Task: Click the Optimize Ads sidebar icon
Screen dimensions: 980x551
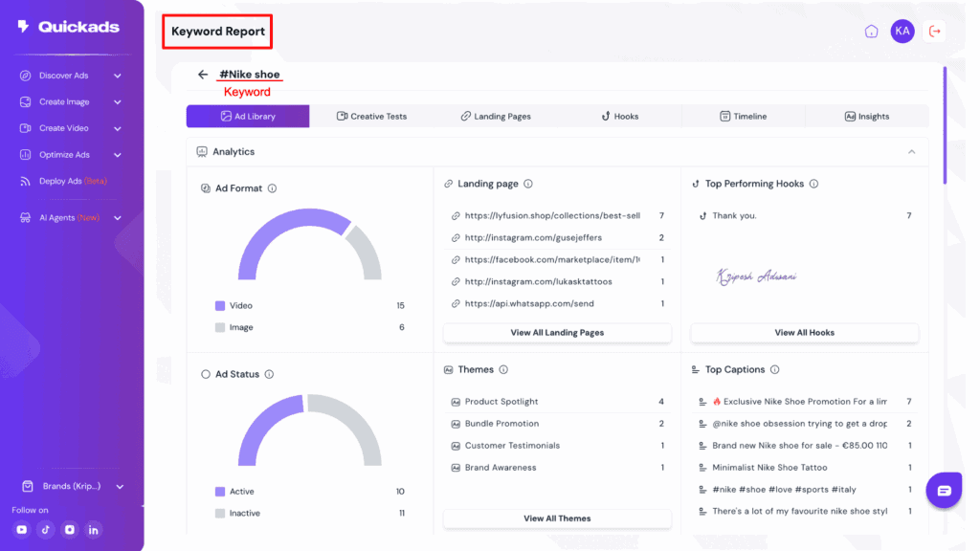Action: click(x=23, y=155)
